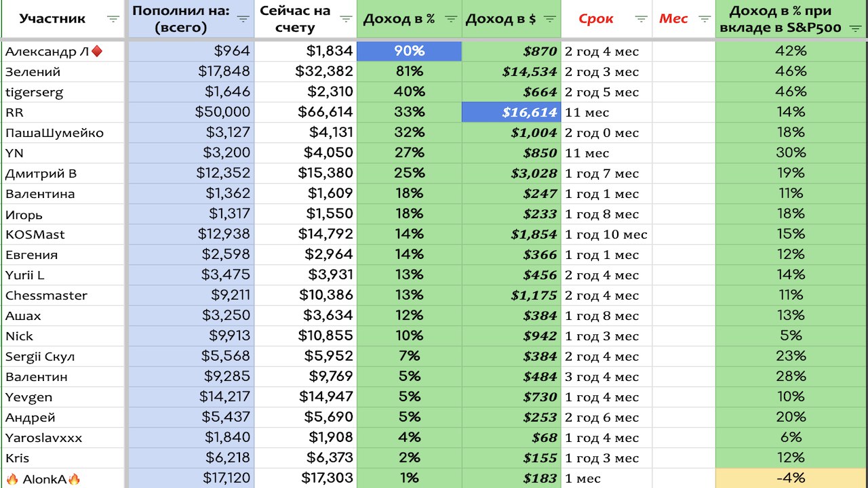Open filter icon for S&P500 income column

click(856, 28)
